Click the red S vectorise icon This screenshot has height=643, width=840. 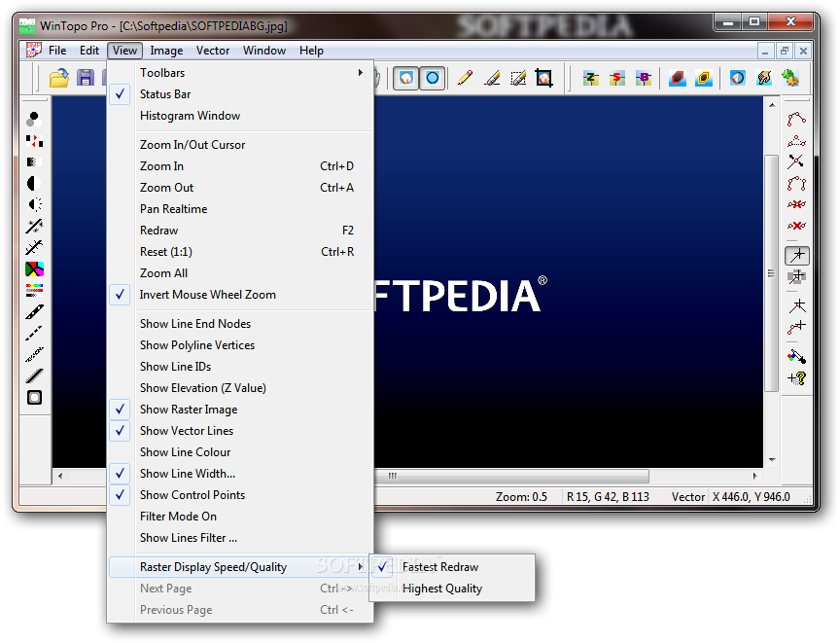click(x=617, y=78)
